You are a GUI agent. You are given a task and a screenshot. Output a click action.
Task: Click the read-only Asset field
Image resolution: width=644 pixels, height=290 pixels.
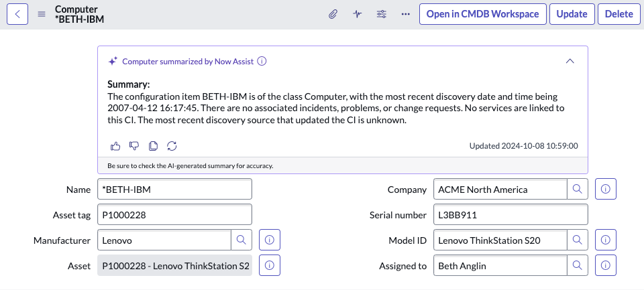pos(174,265)
